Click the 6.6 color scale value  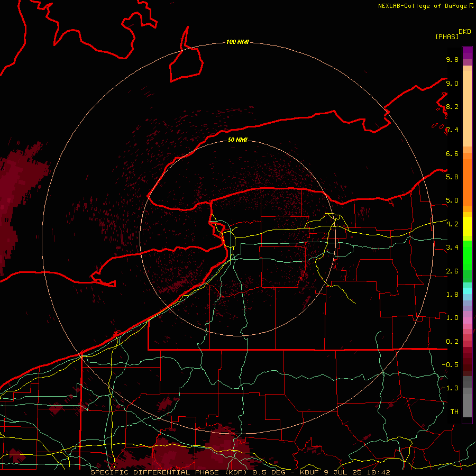coord(452,153)
